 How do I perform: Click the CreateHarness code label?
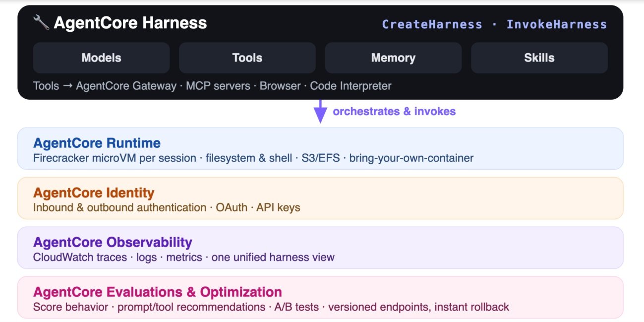432,24
